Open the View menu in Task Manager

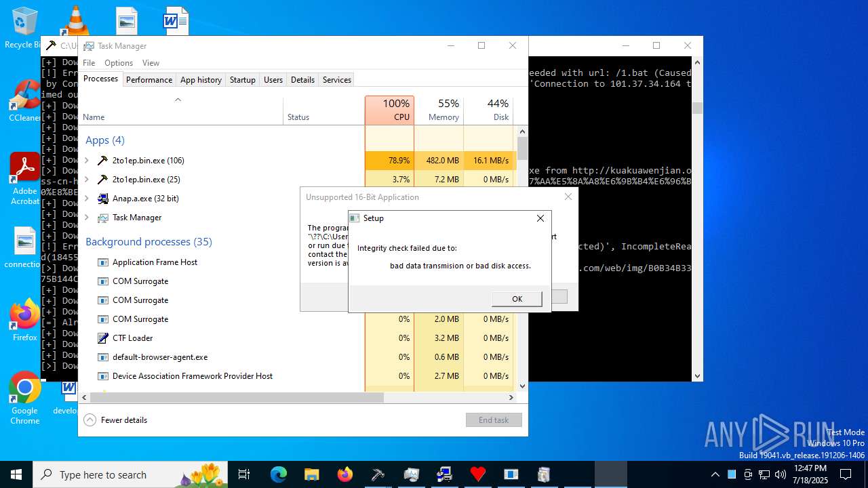[151, 63]
